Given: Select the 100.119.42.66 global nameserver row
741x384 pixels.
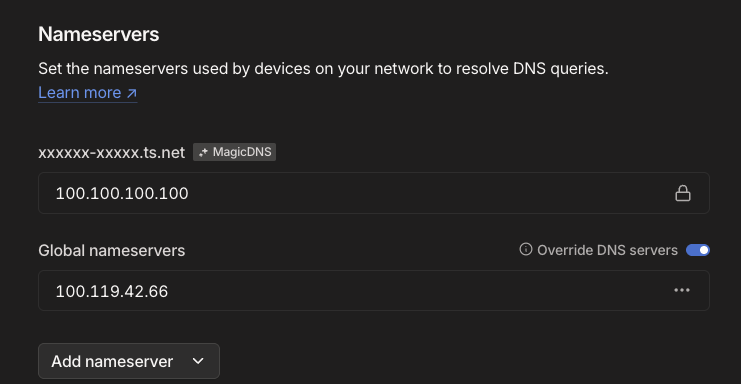Looking at the screenshot, I should pyautogui.click(x=374, y=290).
